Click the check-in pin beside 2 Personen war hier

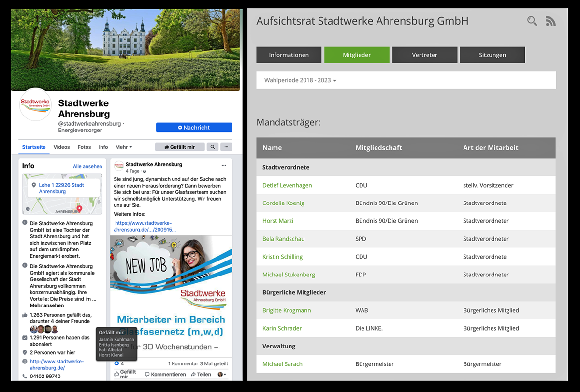click(x=25, y=353)
